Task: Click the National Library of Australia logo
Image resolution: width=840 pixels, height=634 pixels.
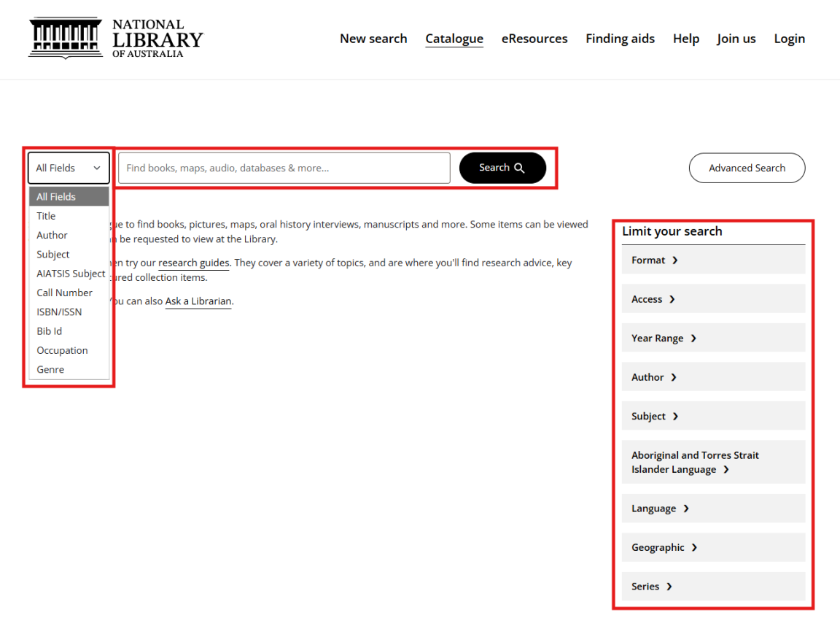Action: coord(115,38)
